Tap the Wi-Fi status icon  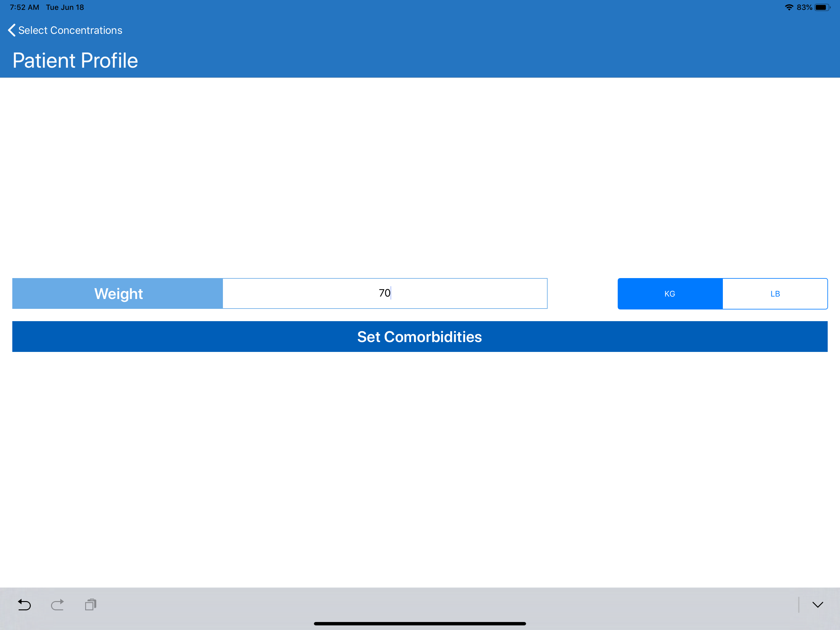tap(789, 7)
